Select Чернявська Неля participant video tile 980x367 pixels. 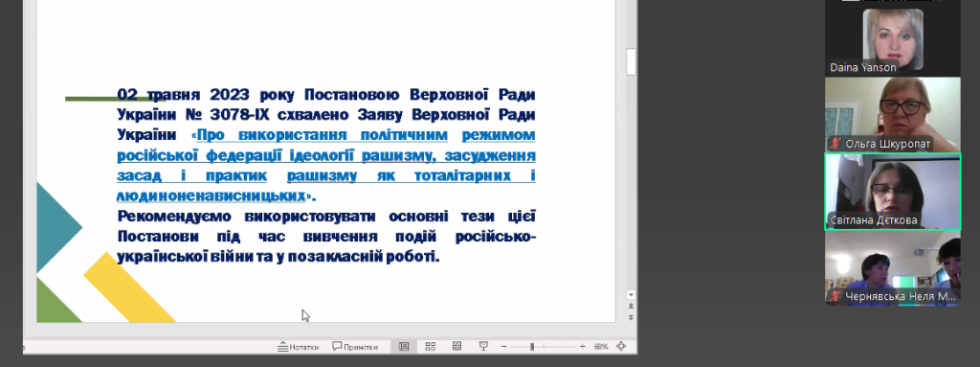coord(893,268)
